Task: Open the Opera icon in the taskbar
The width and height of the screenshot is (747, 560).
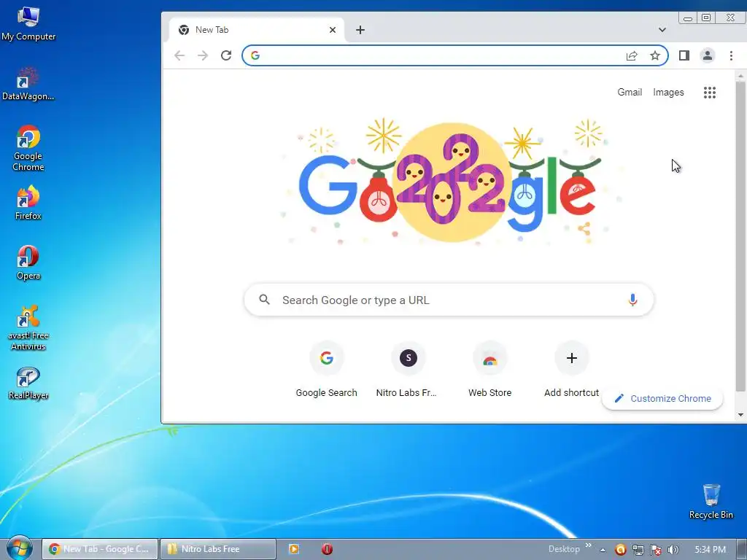Action: click(327, 549)
